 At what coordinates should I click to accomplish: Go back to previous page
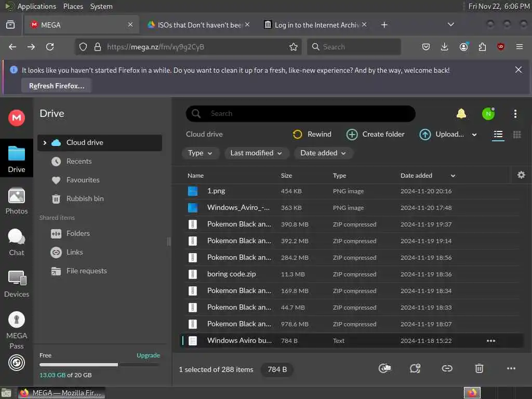click(12, 47)
